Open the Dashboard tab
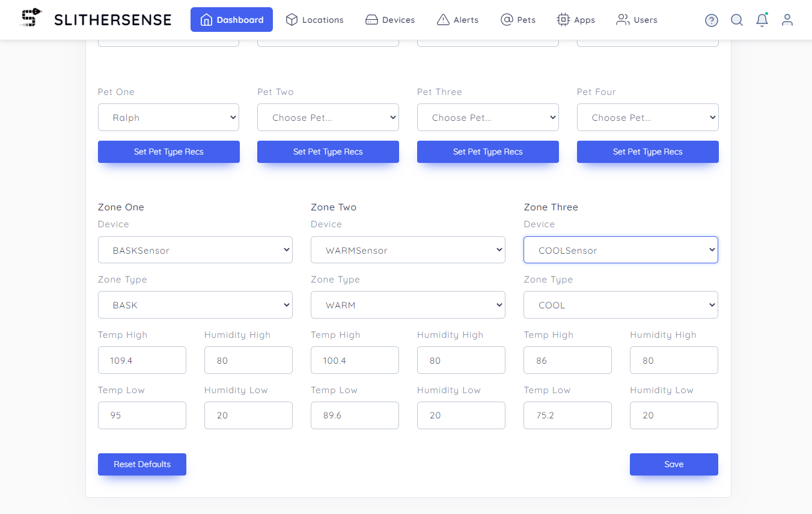The image size is (812, 514). (x=231, y=20)
